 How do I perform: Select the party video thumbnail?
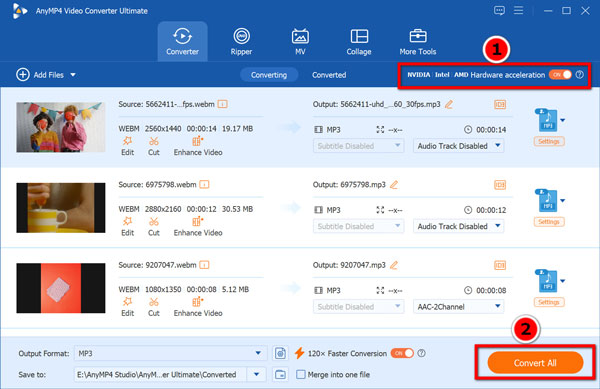point(61,127)
